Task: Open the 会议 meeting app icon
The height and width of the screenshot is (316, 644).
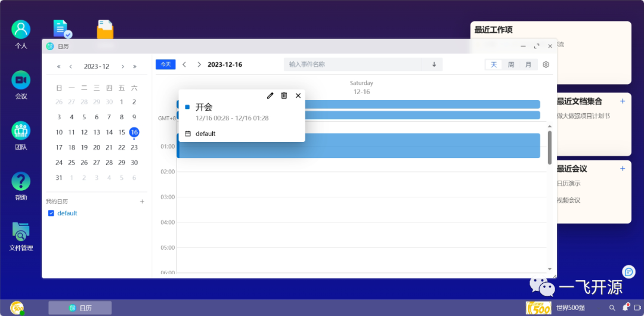Action: (x=21, y=85)
